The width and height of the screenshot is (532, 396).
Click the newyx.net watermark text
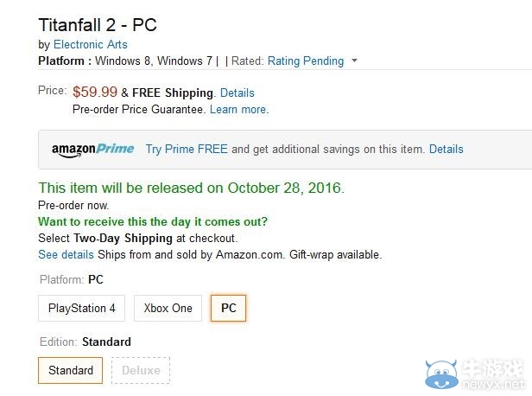(494, 384)
